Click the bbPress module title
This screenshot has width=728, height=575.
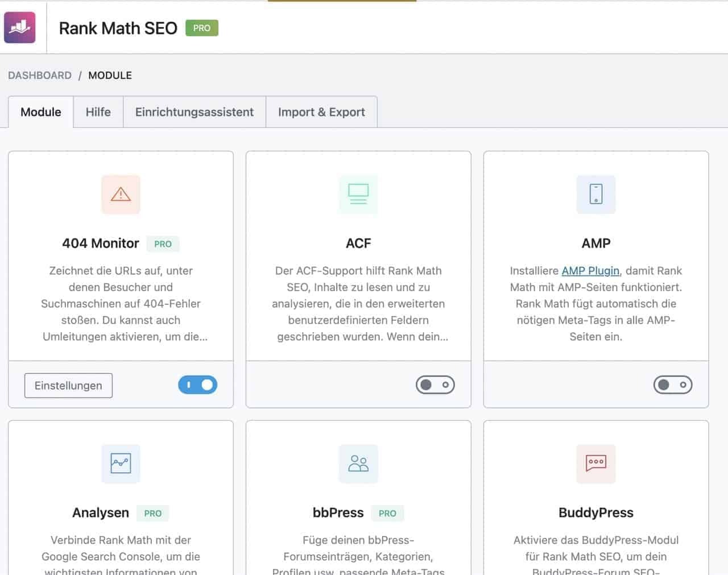coord(338,512)
